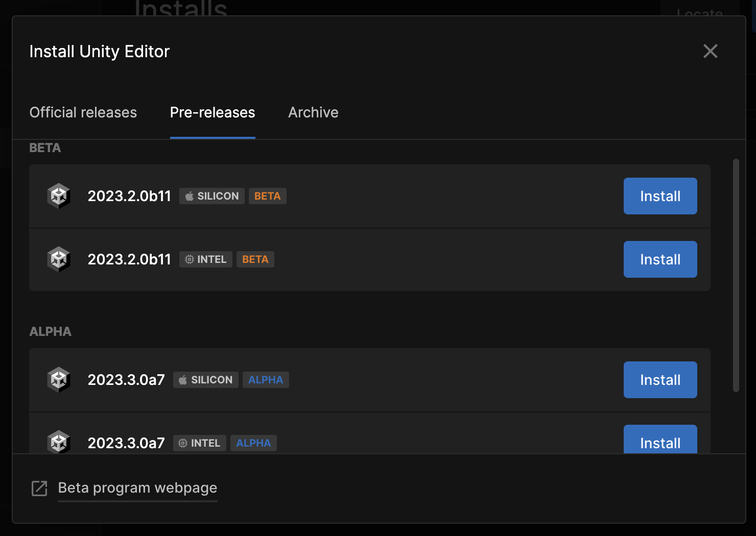
Task: Click the vertical scrollbar of release list
Action: tap(736, 276)
